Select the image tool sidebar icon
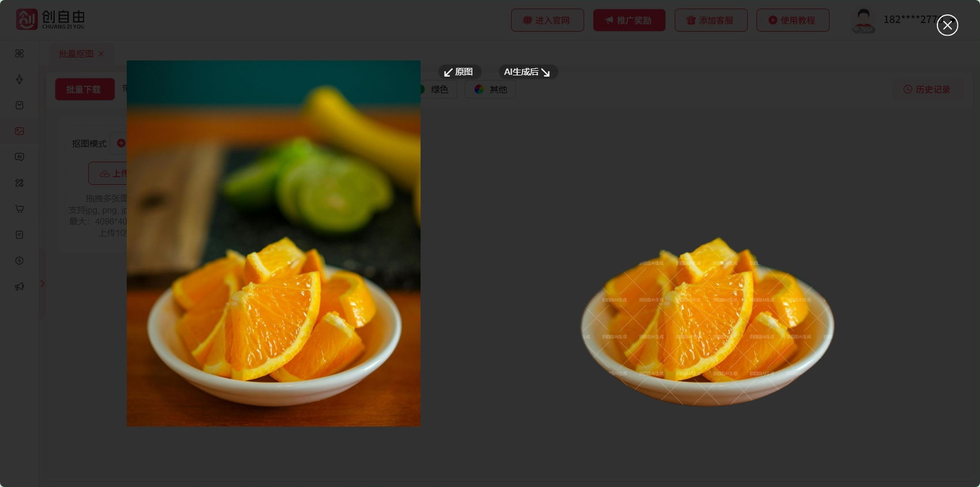980x487 pixels. click(x=20, y=131)
